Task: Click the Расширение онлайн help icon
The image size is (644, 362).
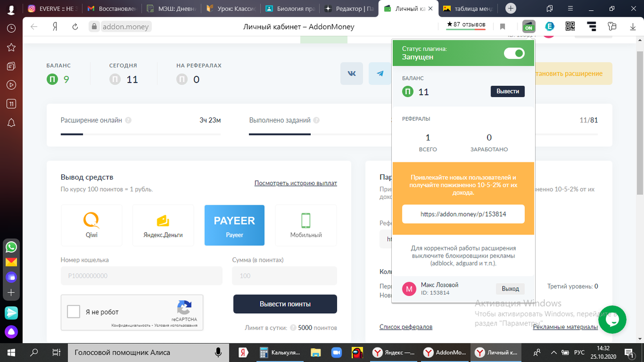Action: click(x=128, y=120)
